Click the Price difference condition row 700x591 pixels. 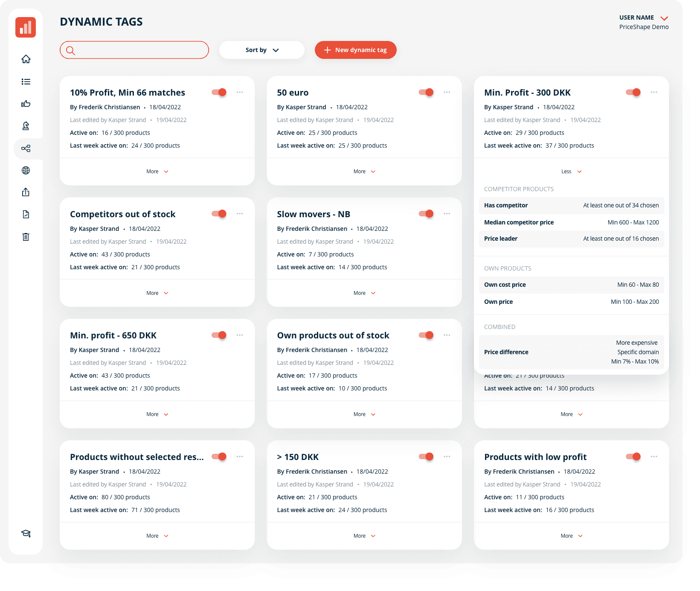click(572, 352)
